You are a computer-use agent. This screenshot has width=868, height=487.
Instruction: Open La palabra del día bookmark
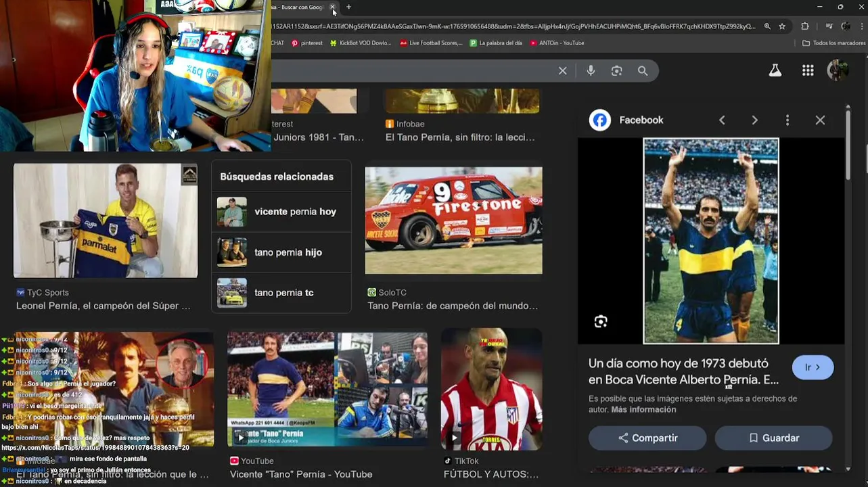click(496, 43)
